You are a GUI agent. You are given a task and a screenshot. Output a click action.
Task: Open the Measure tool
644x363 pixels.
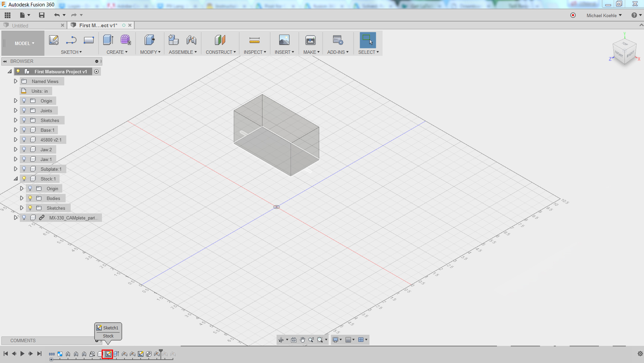pos(255,40)
